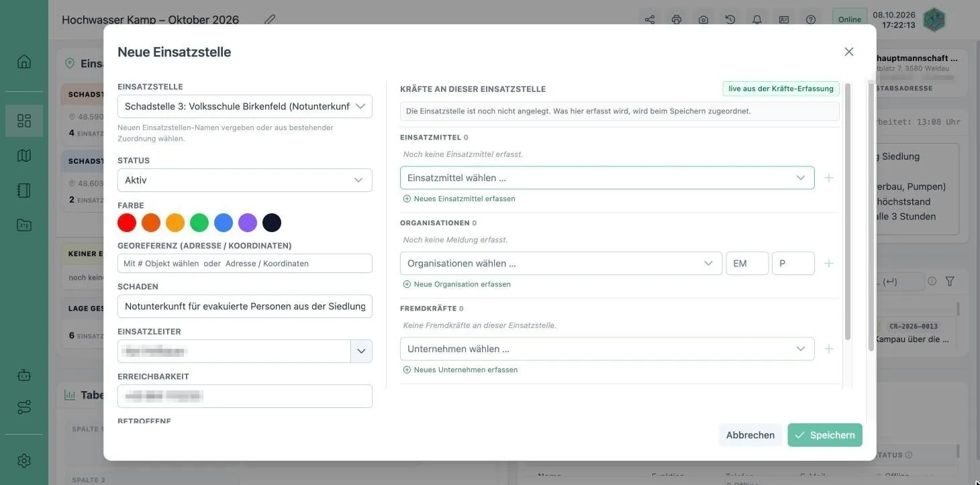Expand the Einsatzmittel wählen dropdown
This screenshot has height=485, width=980.
607,178
